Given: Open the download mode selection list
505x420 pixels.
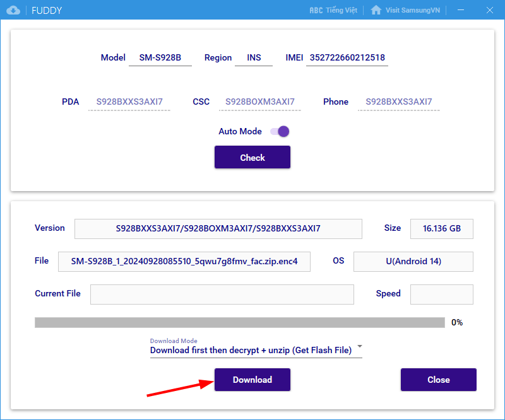Looking at the screenshot, I should [252, 350].
